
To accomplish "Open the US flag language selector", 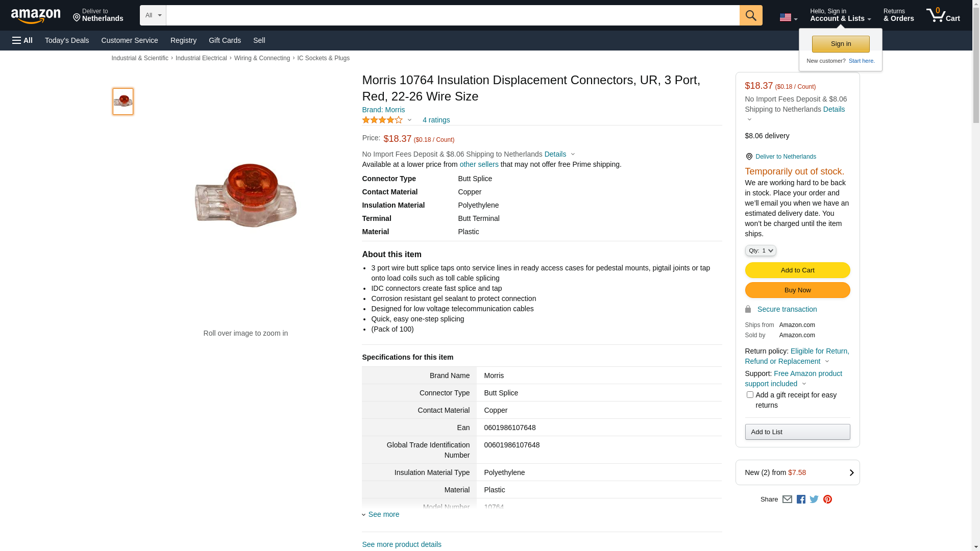I will point(788,17).
